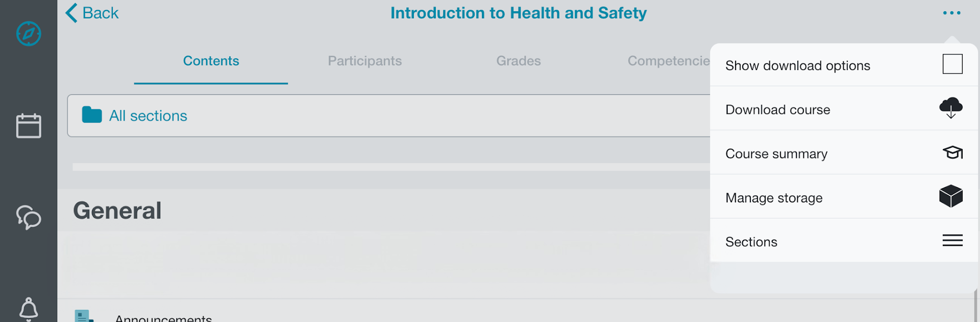Click the graduation cap summary icon
Image resolution: width=980 pixels, height=322 pixels.
pyautogui.click(x=952, y=152)
